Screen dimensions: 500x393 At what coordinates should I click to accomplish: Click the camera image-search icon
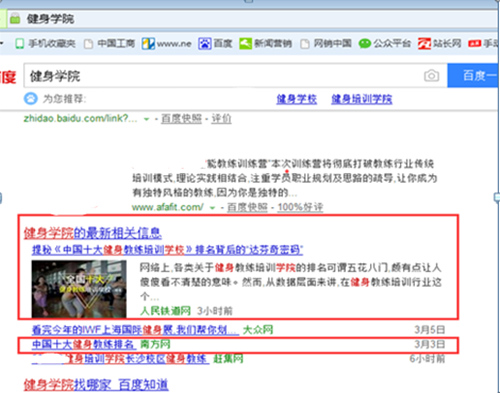[431, 76]
